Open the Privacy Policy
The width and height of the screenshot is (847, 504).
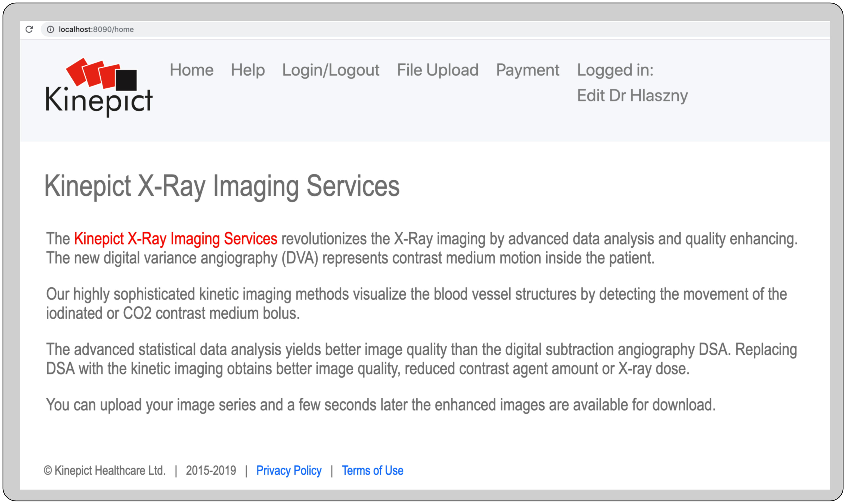pos(289,470)
